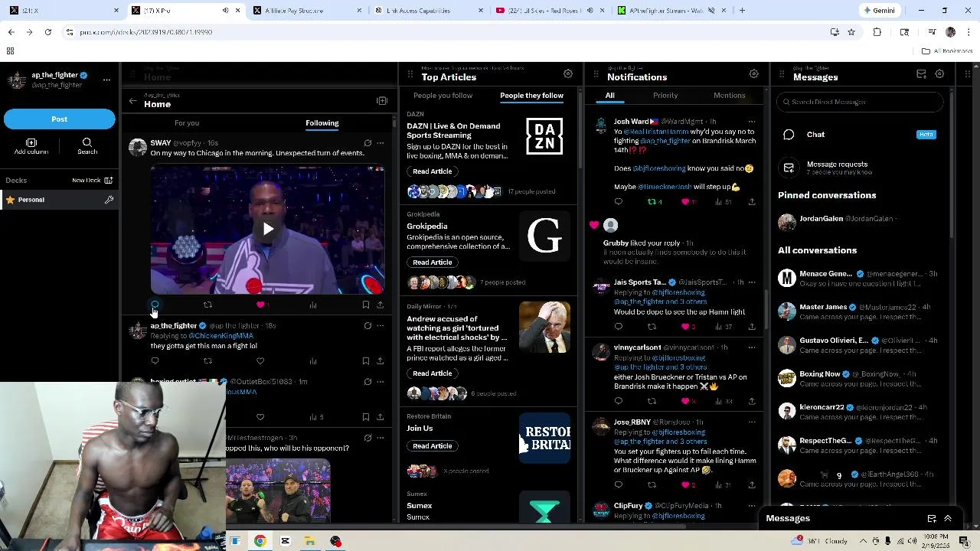The width and height of the screenshot is (980, 551).
Task: Start new message from Messages header
Action: (x=922, y=74)
